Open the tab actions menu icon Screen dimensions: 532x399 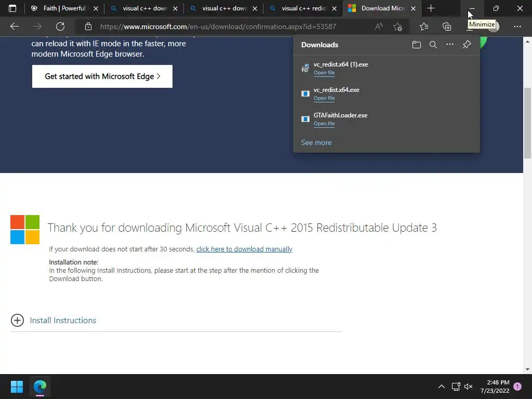(12, 8)
